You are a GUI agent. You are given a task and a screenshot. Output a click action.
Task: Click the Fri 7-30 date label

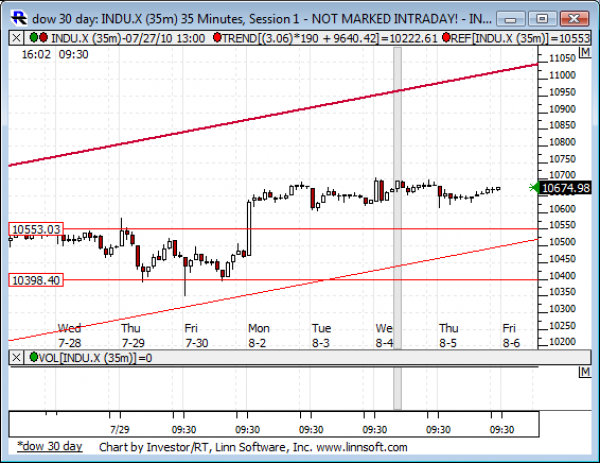[x=196, y=335]
